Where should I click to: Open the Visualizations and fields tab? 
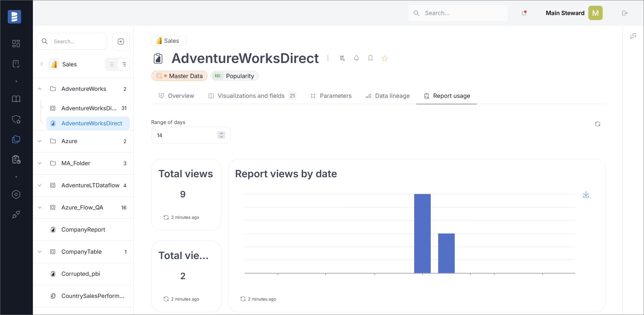tap(251, 96)
